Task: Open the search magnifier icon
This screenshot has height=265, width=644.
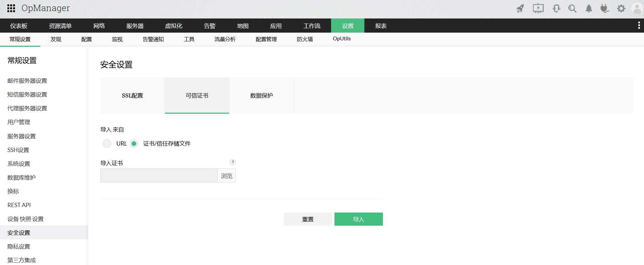Action: coord(572,8)
